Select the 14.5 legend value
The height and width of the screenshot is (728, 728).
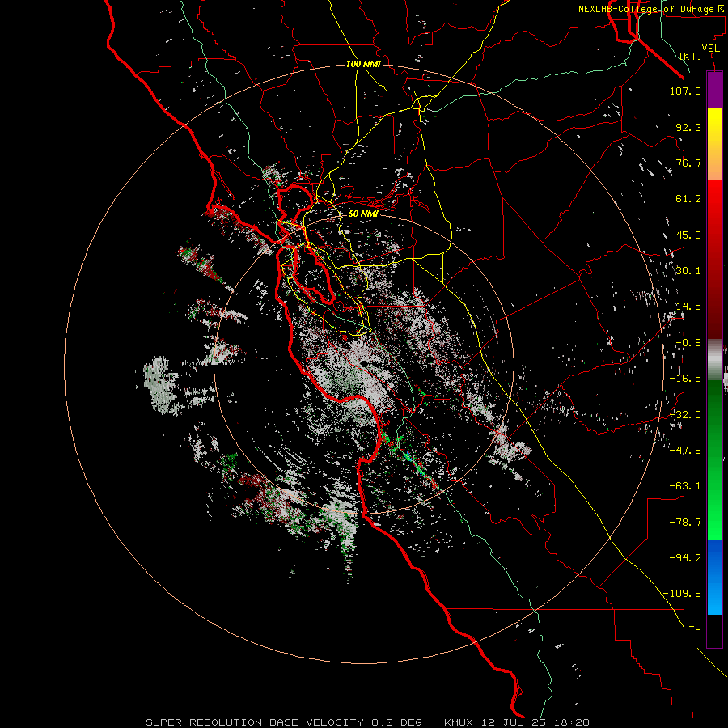click(x=688, y=307)
